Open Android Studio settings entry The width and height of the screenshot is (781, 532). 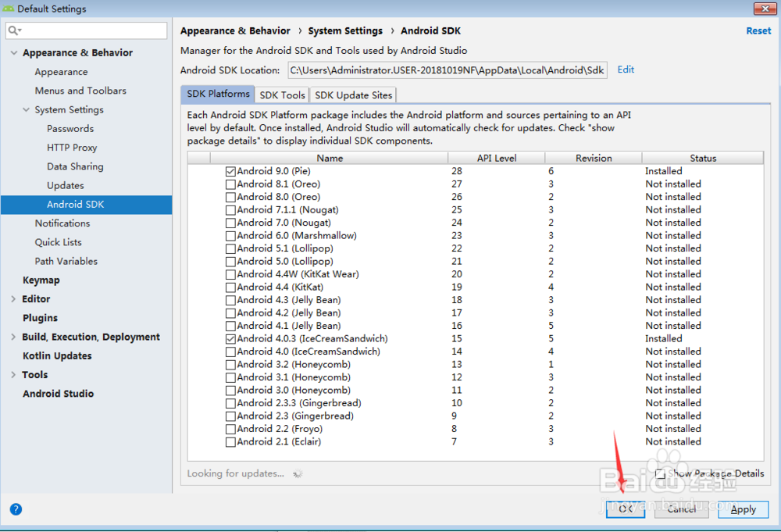pyautogui.click(x=58, y=394)
